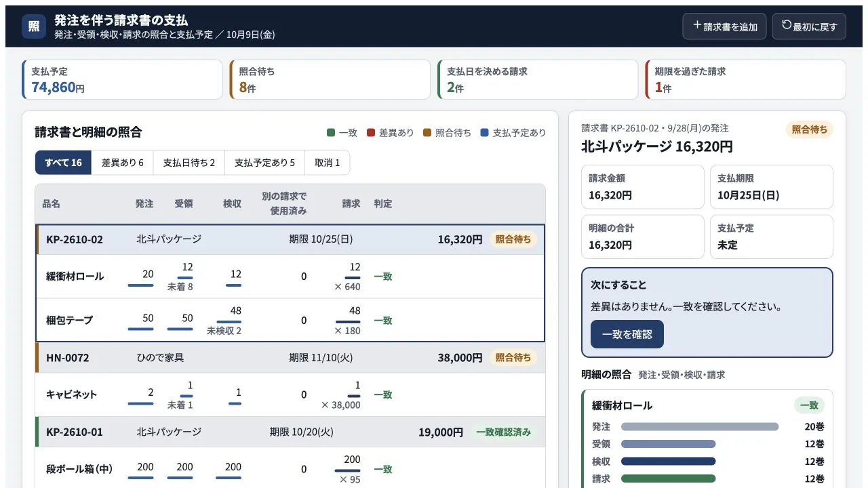Image resolution: width=868 pixels, height=488 pixels.
Task: Click the 一致確認済み badge
Action: click(503, 432)
